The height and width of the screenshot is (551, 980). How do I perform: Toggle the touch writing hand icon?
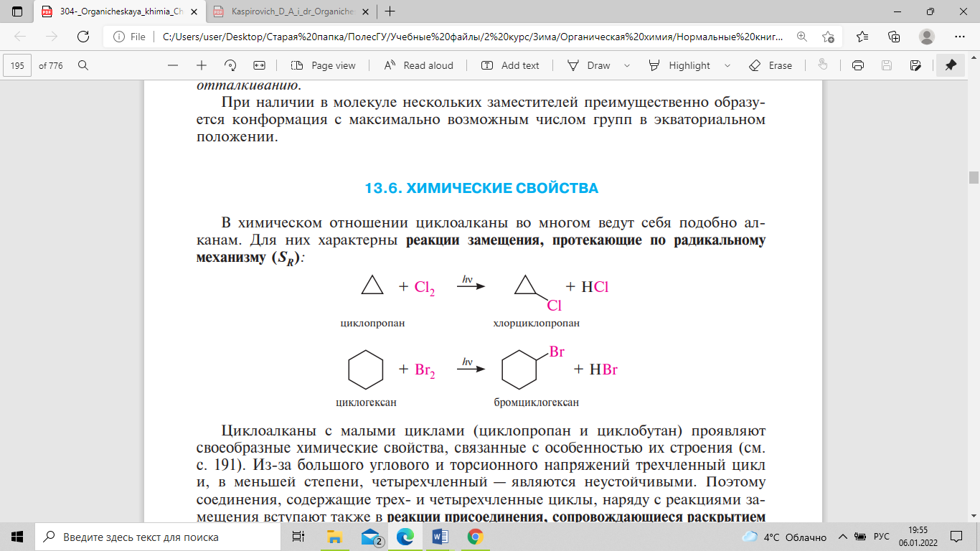click(x=823, y=65)
